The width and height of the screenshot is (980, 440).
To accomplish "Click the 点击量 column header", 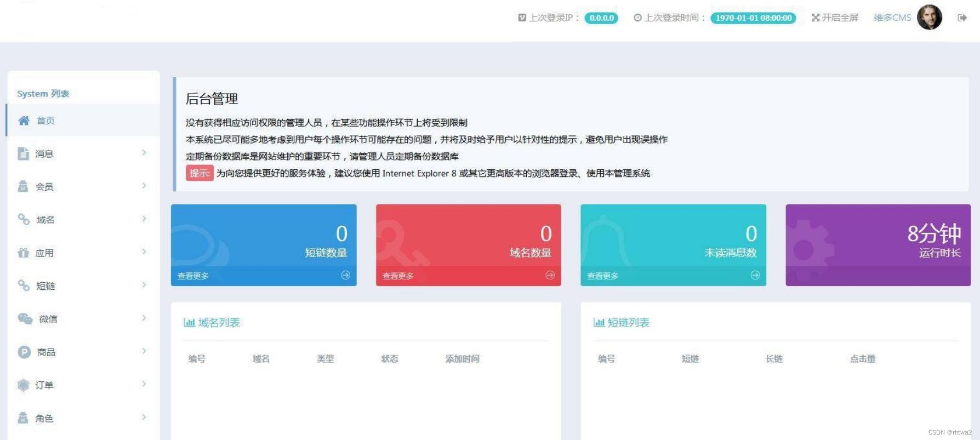I will click(863, 358).
